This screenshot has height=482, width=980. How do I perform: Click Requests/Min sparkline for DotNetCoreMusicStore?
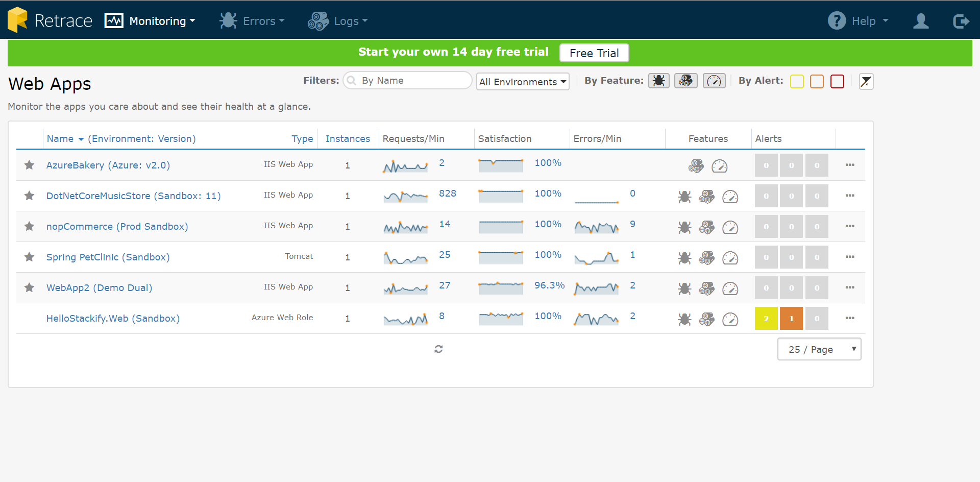[406, 196]
